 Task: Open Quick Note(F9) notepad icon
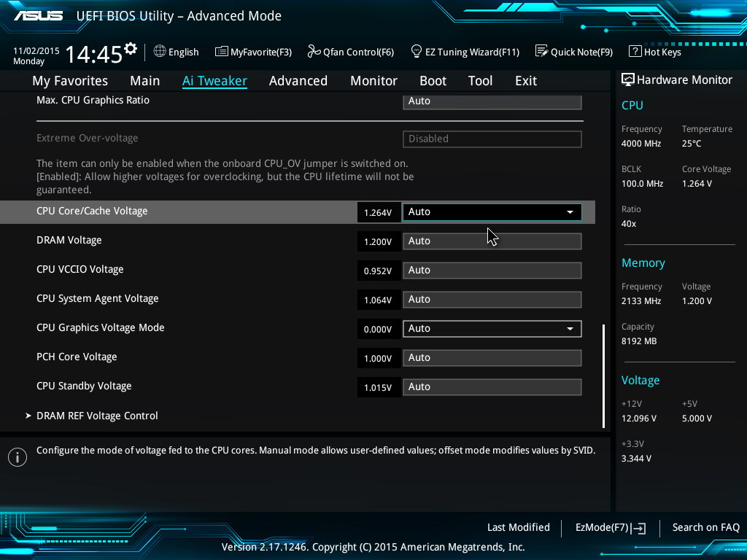pyautogui.click(x=541, y=52)
